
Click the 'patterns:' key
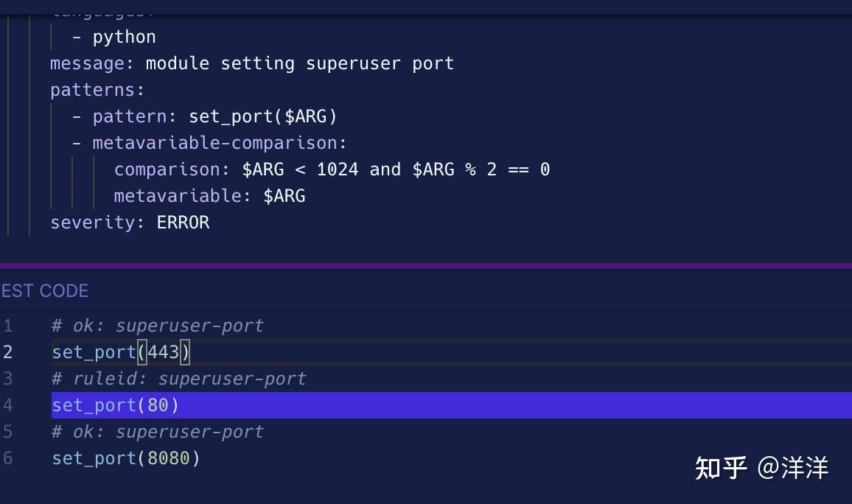[x=97, y=90]
